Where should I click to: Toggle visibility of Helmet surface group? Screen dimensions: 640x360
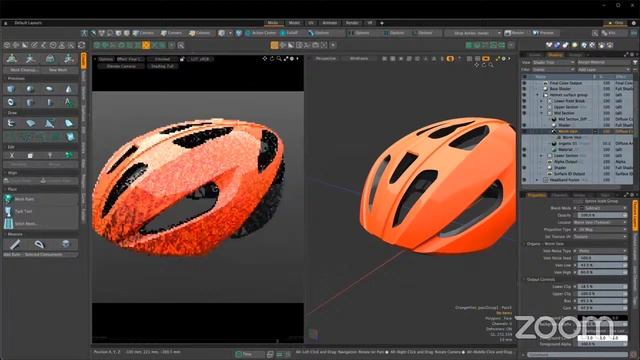(x=524, y=95)
